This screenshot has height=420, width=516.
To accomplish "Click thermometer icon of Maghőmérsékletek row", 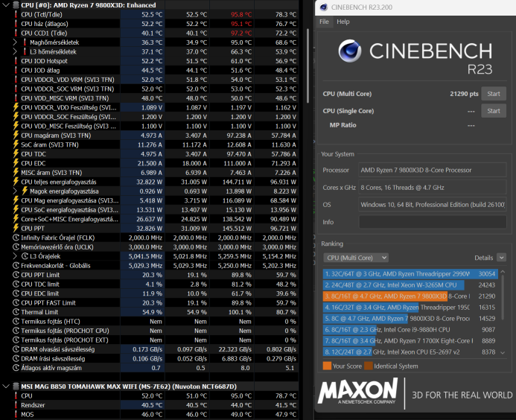I will [x=25, y=42].
